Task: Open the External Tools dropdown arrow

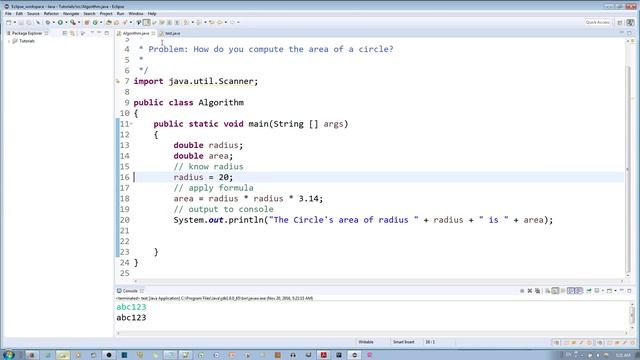Action: (x=79, y=22)
